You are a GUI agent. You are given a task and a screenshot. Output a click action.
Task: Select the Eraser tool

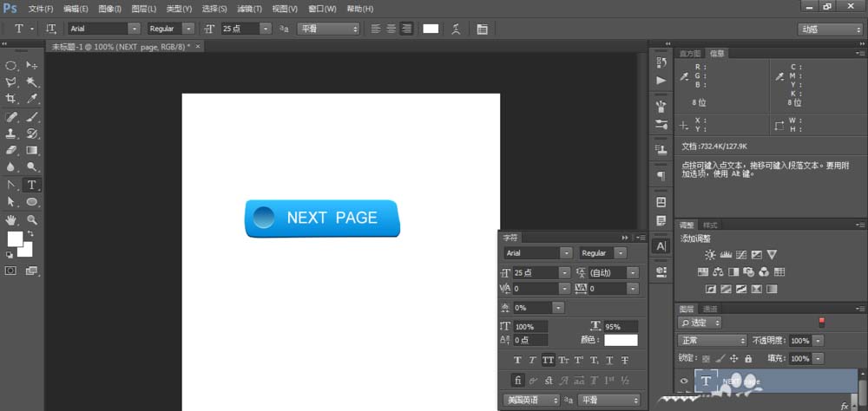pos(12,150)
